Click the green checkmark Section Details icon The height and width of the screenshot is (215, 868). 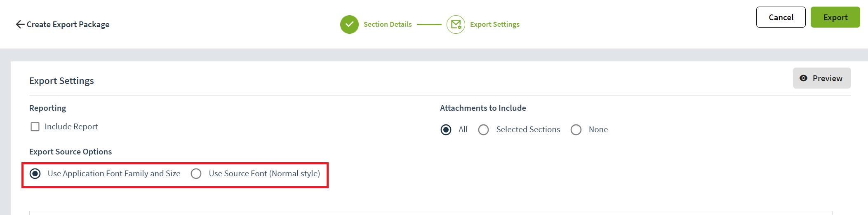[349, 24]
